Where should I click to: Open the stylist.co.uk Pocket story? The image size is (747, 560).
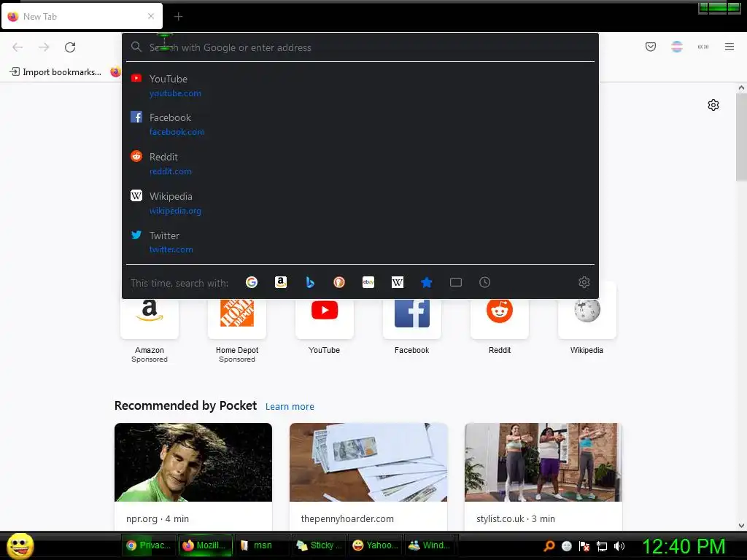543,476
